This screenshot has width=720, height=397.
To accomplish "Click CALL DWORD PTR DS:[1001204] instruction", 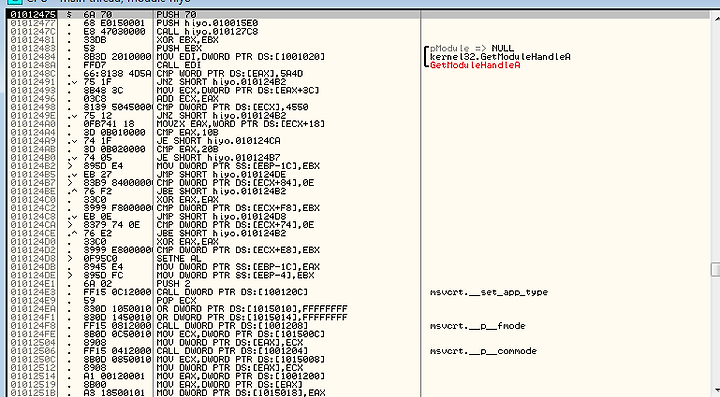I will (x=232, y=351).
